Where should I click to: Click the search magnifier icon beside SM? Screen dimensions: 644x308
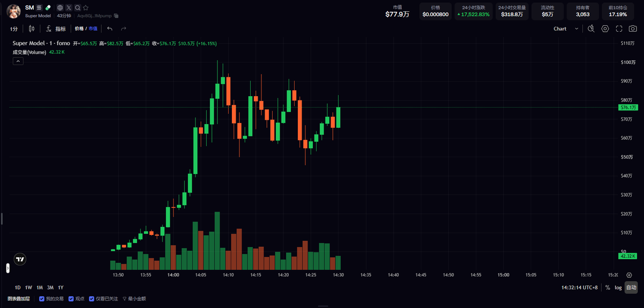pos(77,8)
